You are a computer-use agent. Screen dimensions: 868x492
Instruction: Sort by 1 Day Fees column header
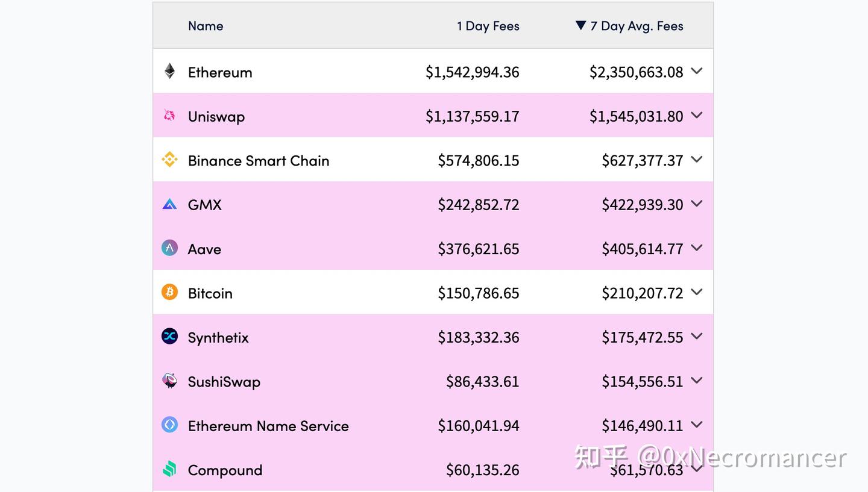point(488,26)
